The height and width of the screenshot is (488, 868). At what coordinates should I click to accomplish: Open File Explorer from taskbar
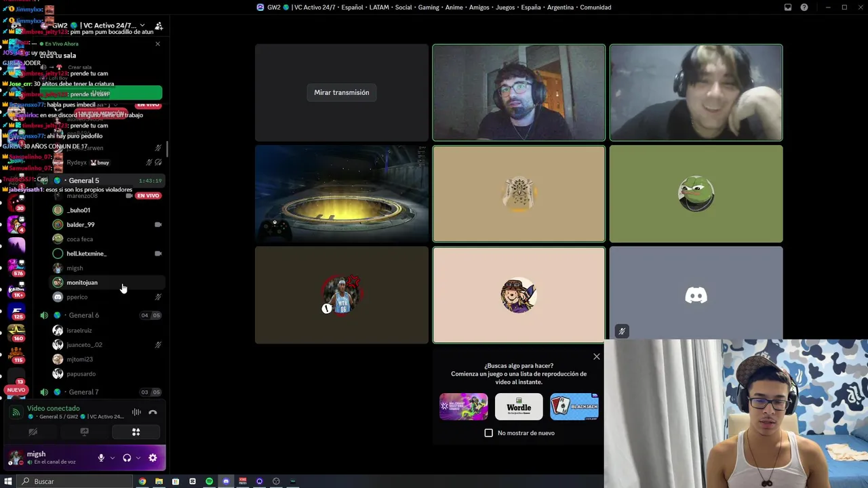pyautogui.click(x=159, y=481)
